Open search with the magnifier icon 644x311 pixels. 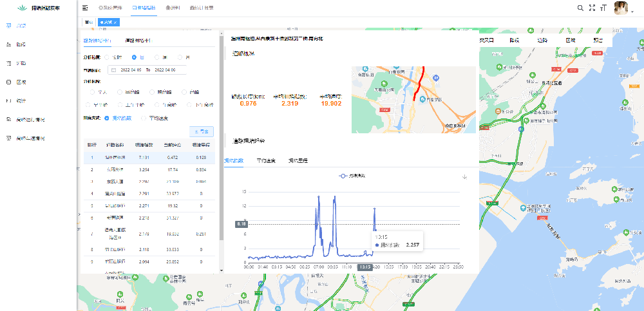tap(580, 8)
